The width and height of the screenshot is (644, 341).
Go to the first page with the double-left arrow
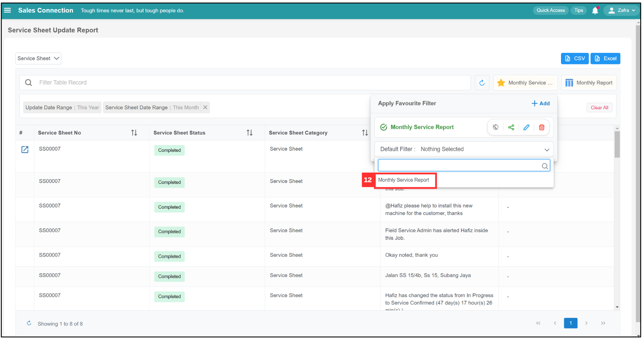538,323
